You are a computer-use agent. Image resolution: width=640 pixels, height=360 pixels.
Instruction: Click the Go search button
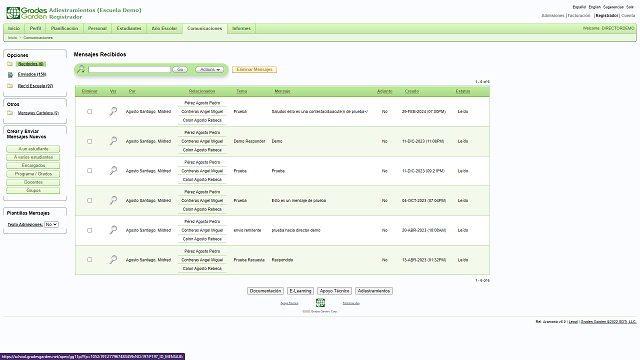pyautogui.click(x=180, y=69)
